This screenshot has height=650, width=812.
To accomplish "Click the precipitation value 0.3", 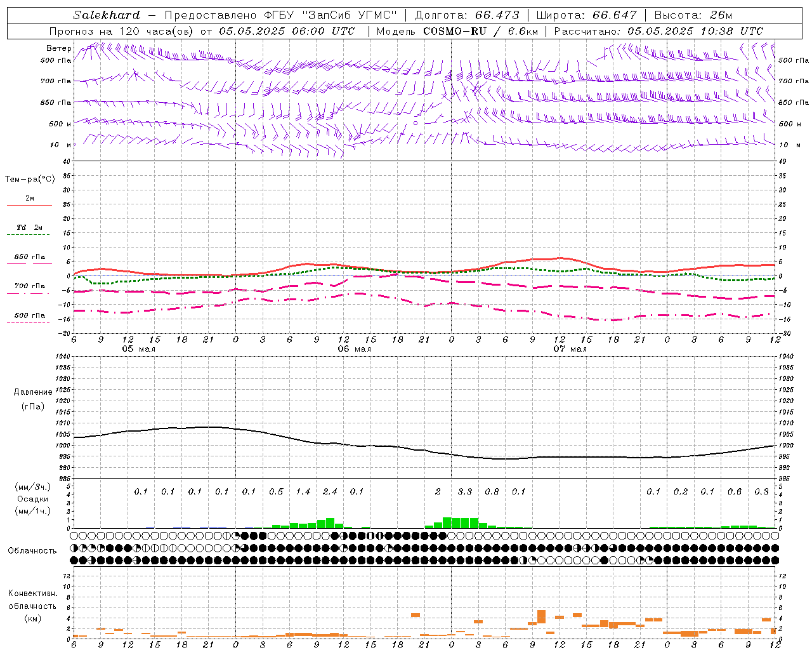I will click(761, 491).
